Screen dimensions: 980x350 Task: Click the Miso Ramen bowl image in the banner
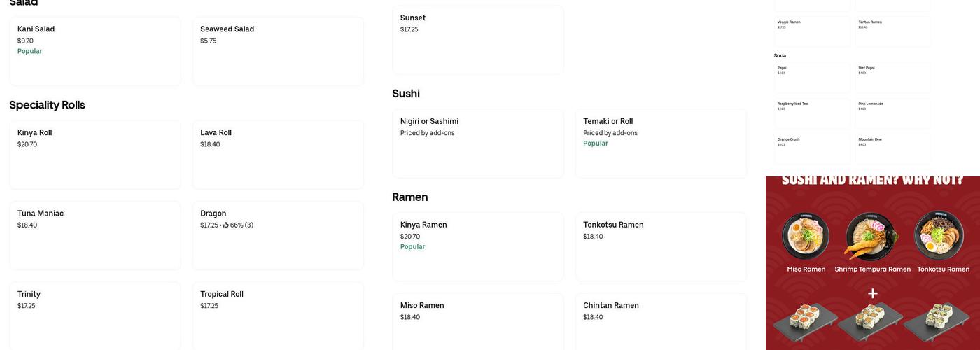pos(806,236)
